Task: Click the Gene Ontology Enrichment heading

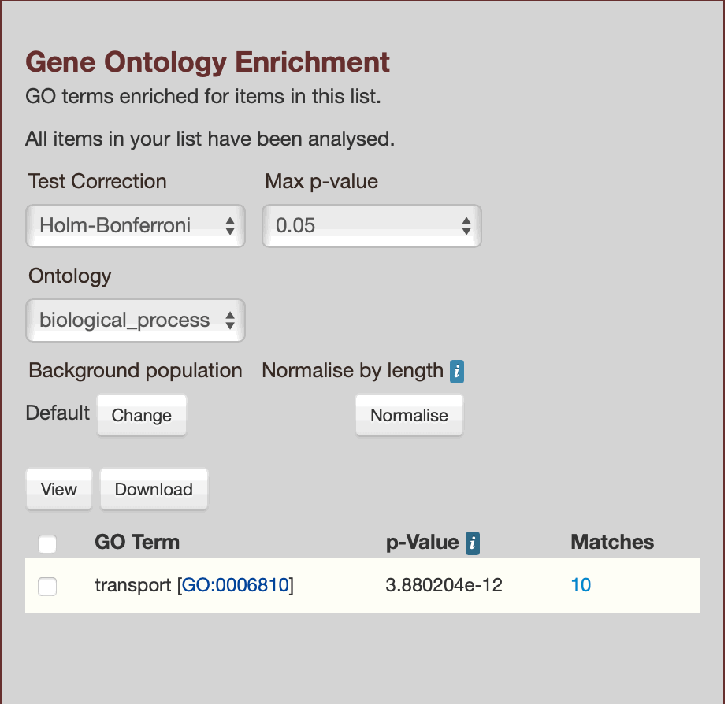Action: (x=208, y=61)
